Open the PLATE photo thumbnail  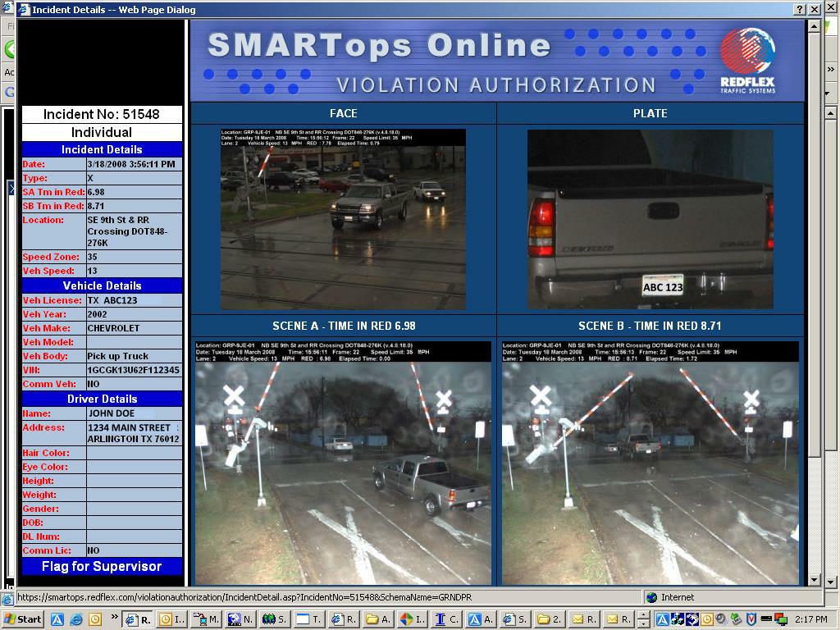coord(650,219)
